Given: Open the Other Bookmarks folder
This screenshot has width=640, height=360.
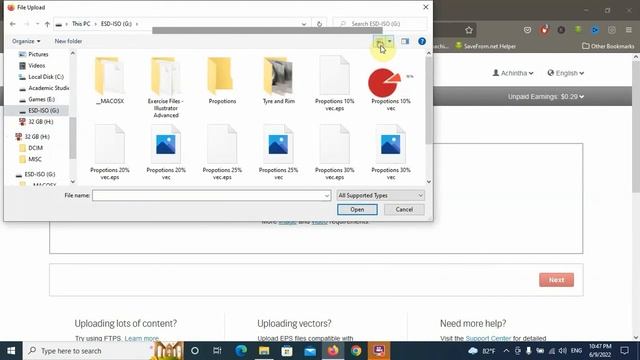Looking at the screenshot, I should (608, 46).
